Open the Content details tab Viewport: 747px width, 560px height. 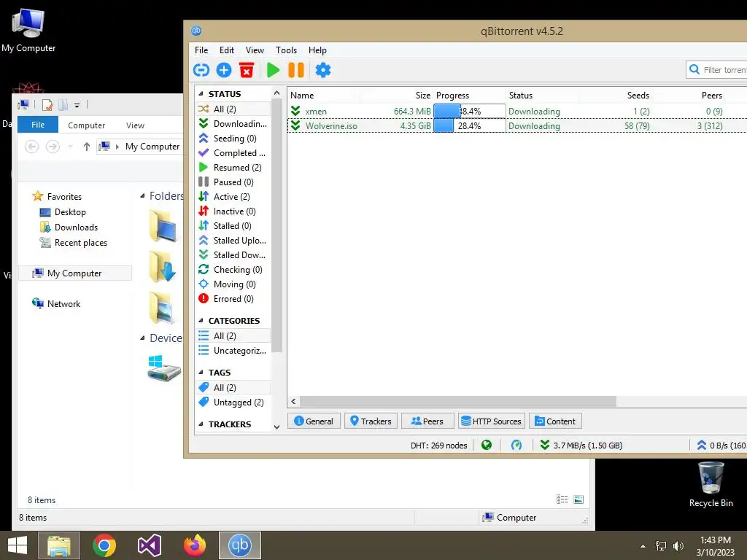click(555, 421)
